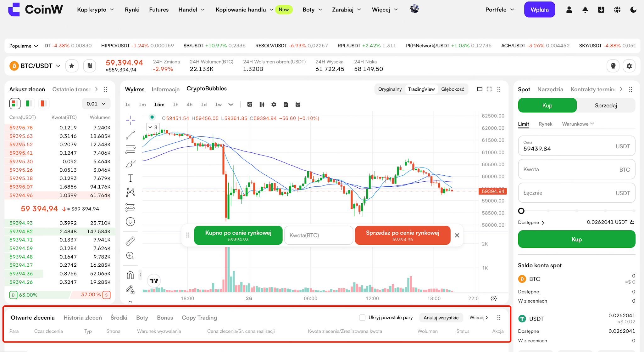Show only buy orders in order book
The width and height of the screenshot is (644, 352).
pyautogui.click(x=29, y=103)
